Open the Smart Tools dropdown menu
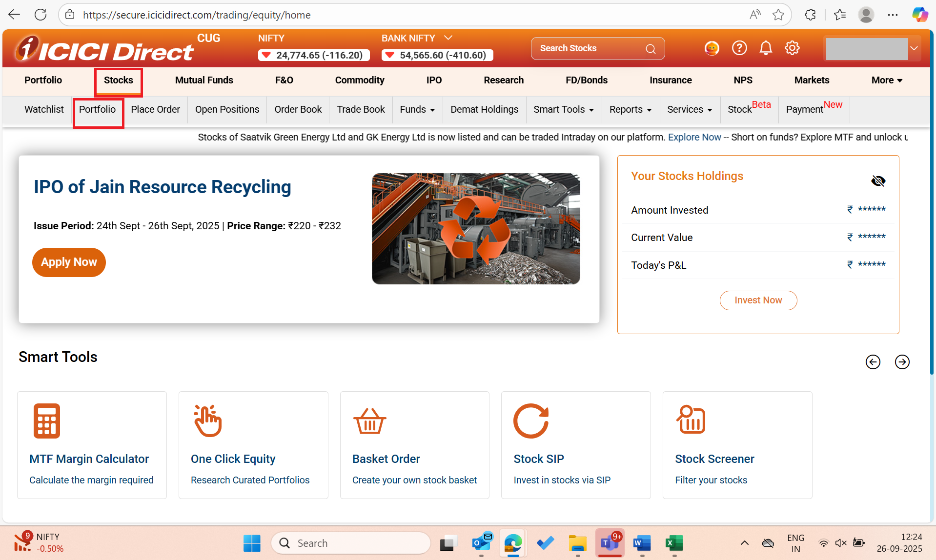 point(563,110)
